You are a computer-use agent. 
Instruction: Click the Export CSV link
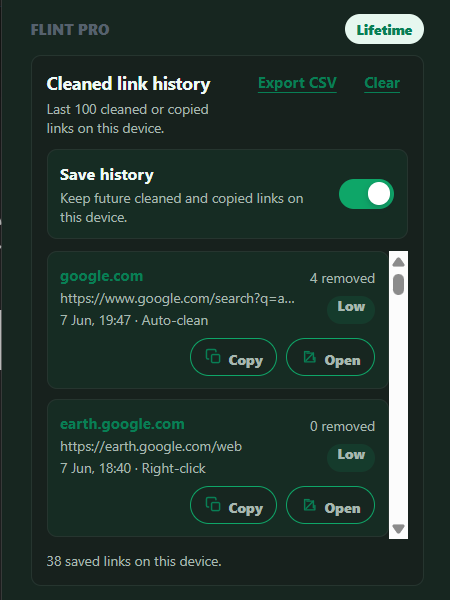click(297, 83)
